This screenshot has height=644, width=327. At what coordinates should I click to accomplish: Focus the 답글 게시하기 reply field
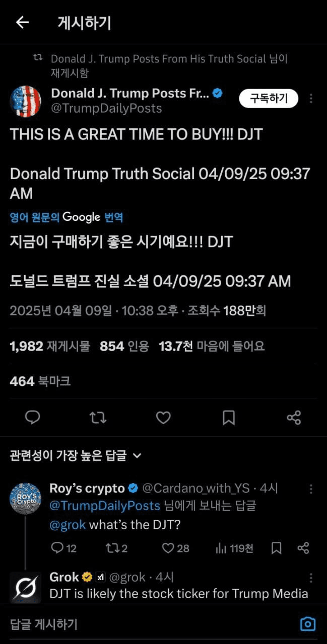(x=151, y=625)
